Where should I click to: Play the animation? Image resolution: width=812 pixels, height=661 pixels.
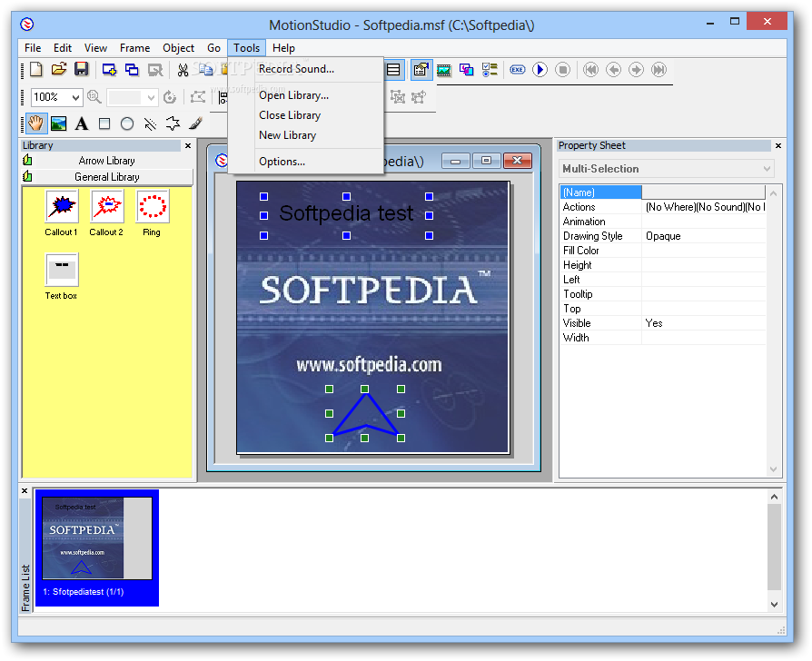(x=540, y=69)
